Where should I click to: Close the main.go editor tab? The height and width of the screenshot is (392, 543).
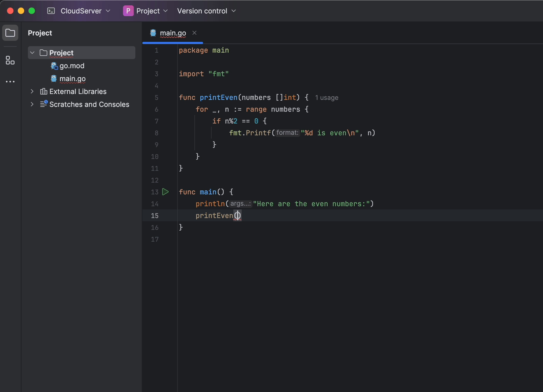click(194, 32)
